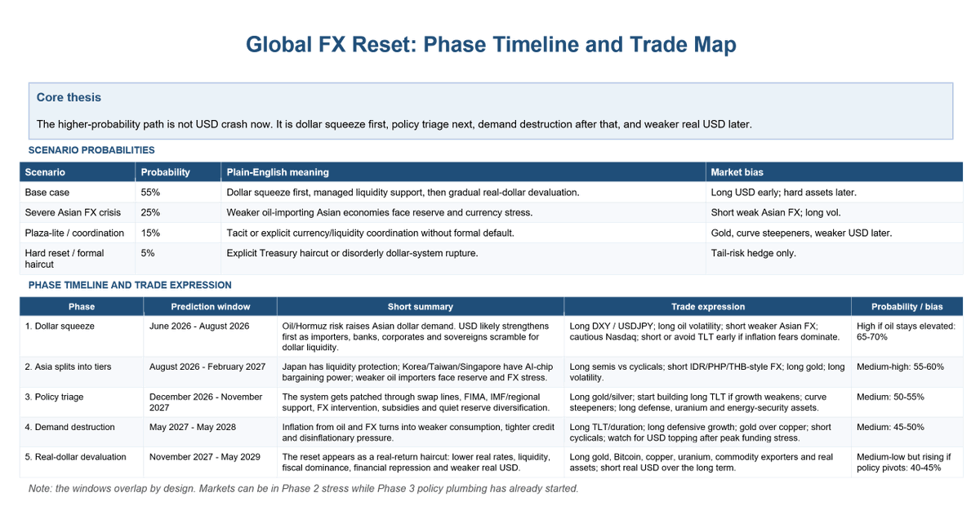Click the 'Prediction window' column header
This screenshot has width=980, height=524.
211,307
